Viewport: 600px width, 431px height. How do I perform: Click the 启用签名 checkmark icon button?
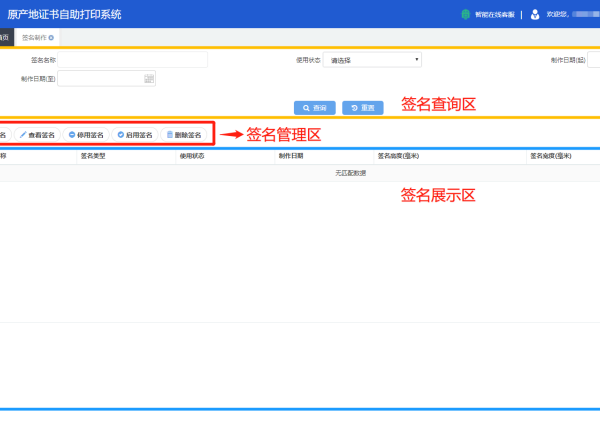[x=135, y=135]
